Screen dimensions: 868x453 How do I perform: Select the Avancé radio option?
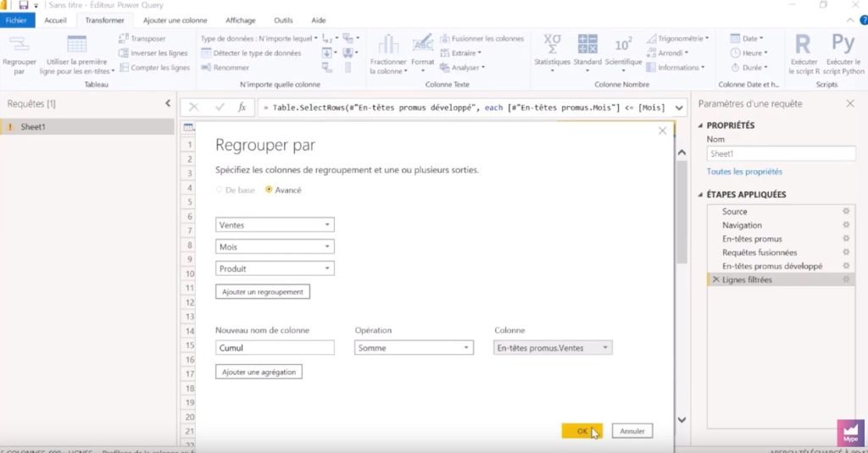[269, 190]
